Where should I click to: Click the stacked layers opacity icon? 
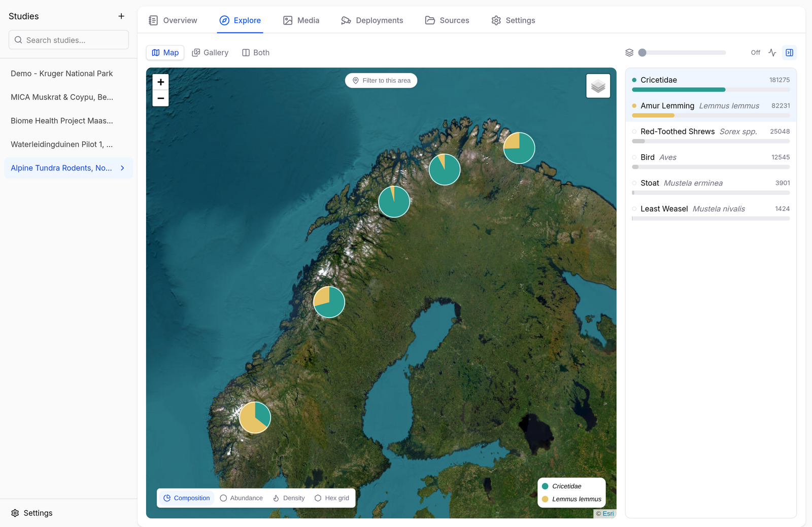tap(629, 53)
